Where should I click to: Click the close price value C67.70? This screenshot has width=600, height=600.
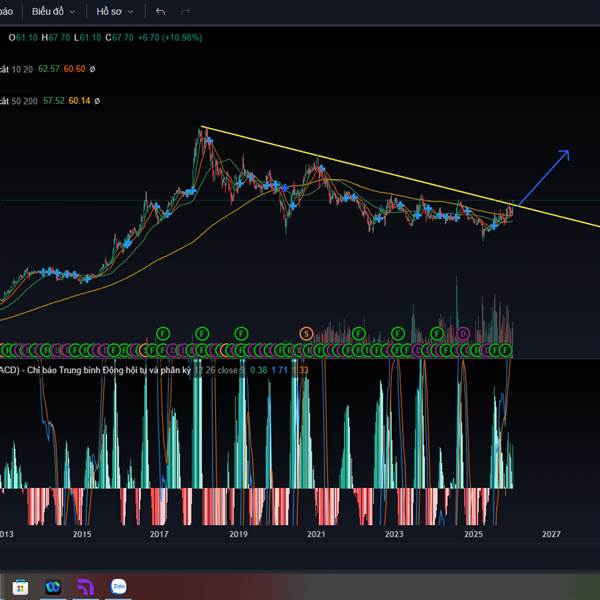(119, 38)
